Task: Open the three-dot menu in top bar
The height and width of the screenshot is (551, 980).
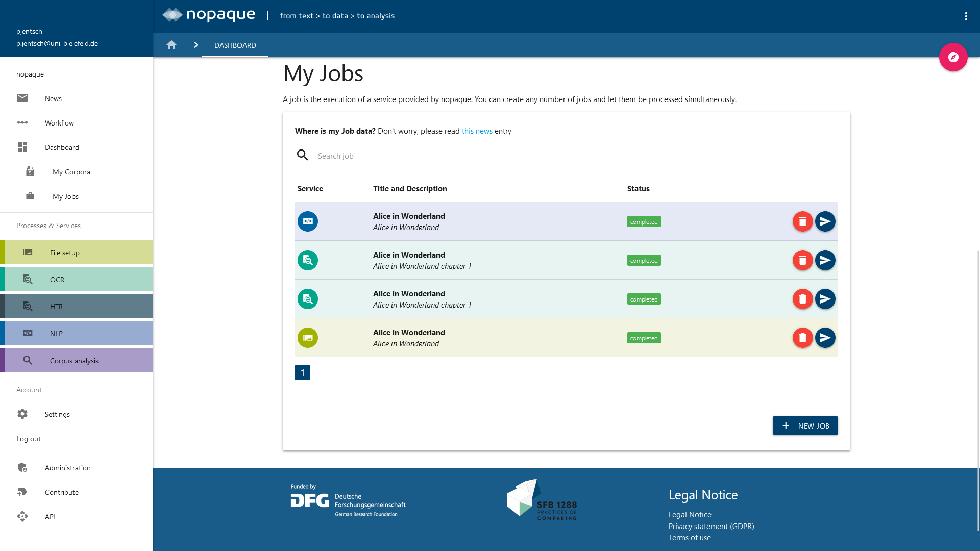Action: pos(966,16)
